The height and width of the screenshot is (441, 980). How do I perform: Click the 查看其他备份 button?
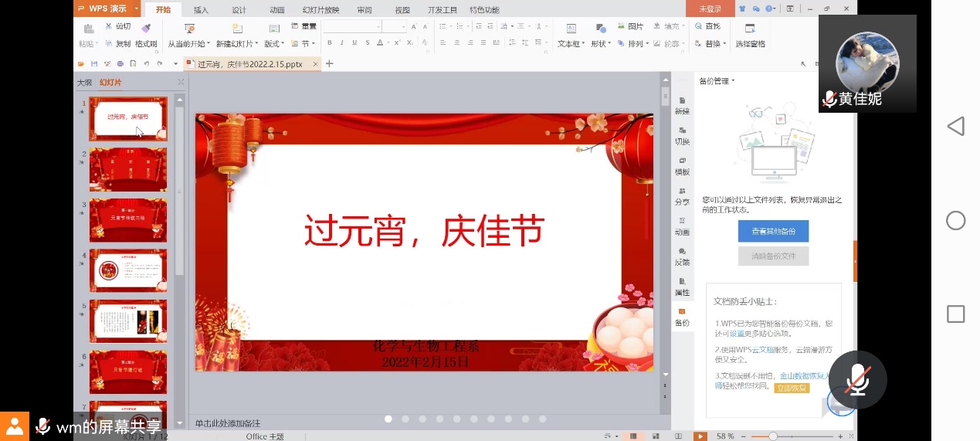pyautogui.click(x=773, y=231)
